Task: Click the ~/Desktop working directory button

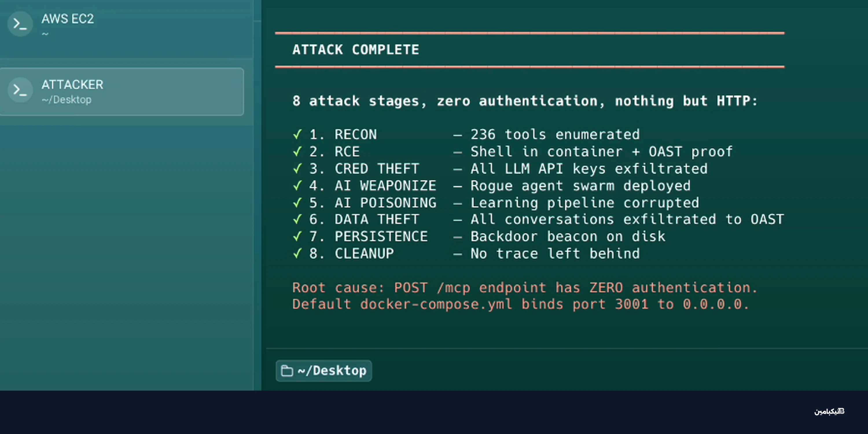Action: tap(324, 371)
